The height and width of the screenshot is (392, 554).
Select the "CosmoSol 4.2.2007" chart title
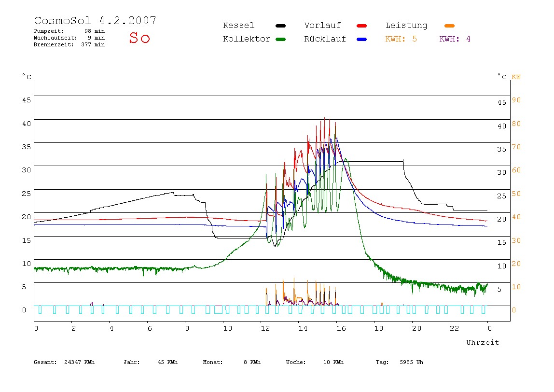(95, 20)
